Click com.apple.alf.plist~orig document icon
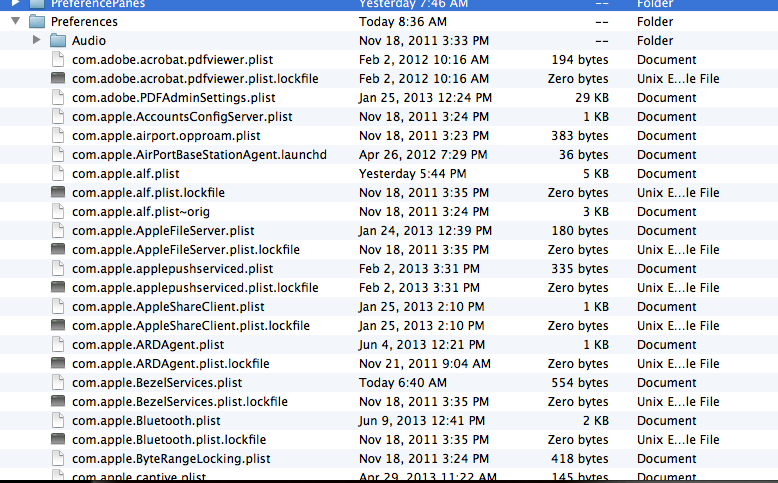This screenshot has width=778, height=483. (58, 211)
